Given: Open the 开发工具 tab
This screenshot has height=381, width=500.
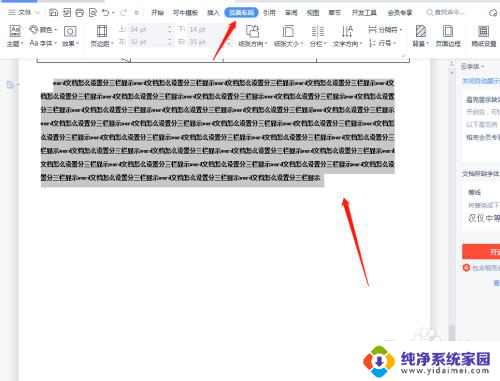Looking at the screenshot, I should click(364, 13).
